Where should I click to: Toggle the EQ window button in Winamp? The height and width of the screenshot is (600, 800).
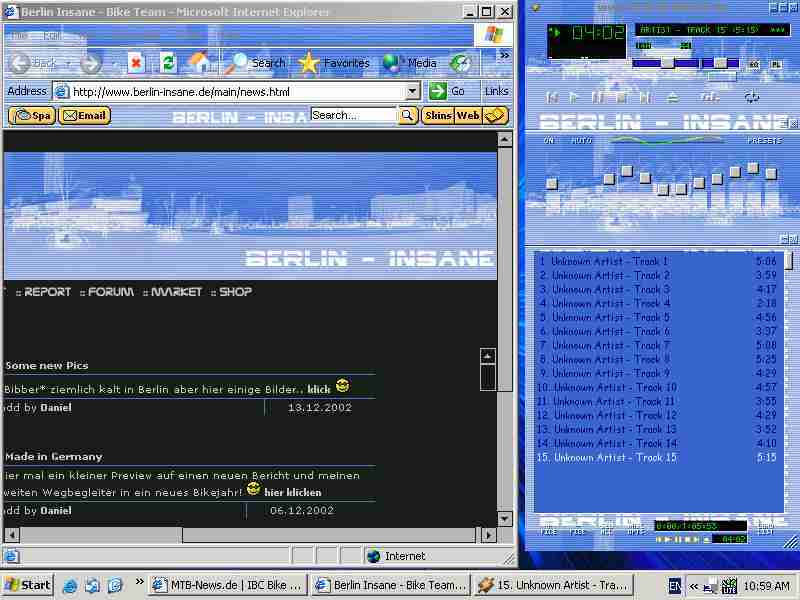755,65
